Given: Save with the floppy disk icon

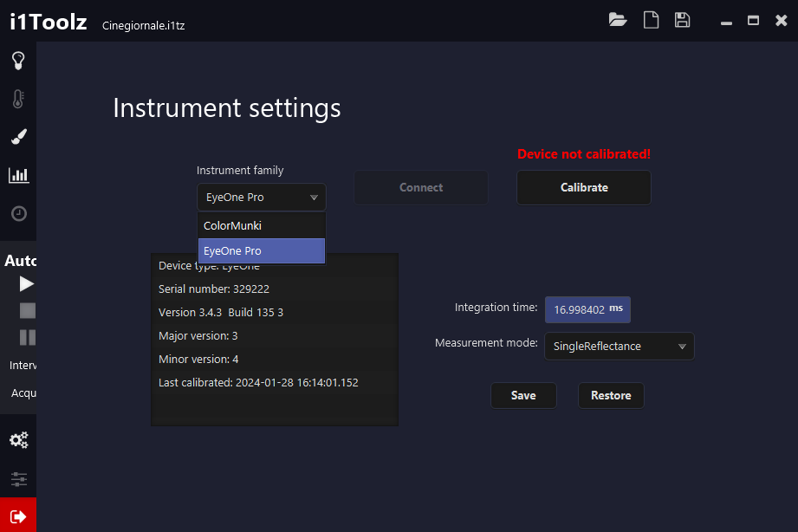Looking at the screenshot, I should (x=682, y=20).
